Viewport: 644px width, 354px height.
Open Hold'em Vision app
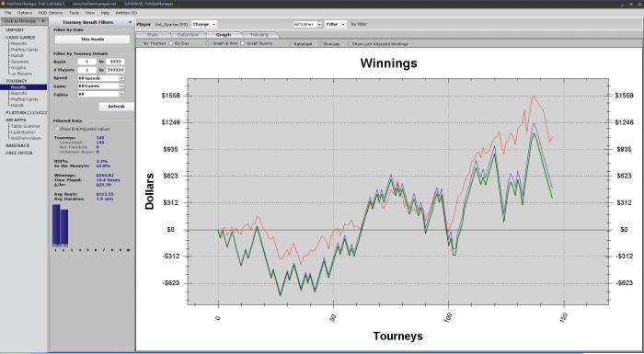pos(26,139)
